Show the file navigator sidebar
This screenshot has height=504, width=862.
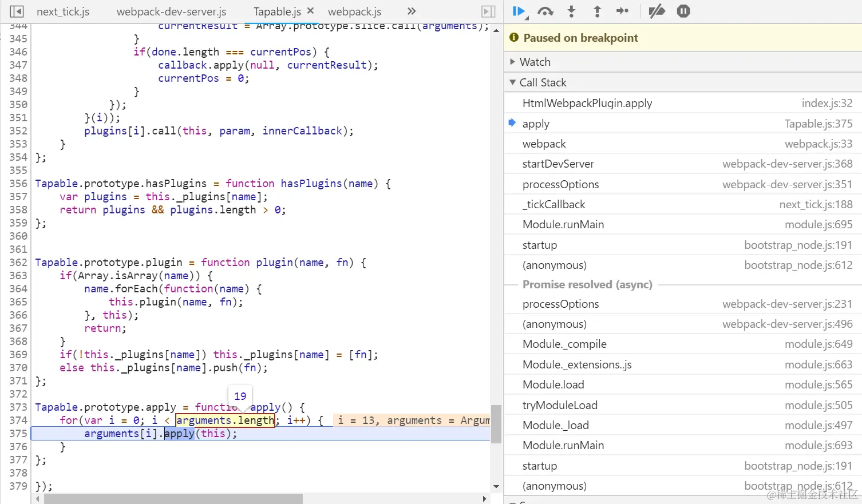point(17,11)
